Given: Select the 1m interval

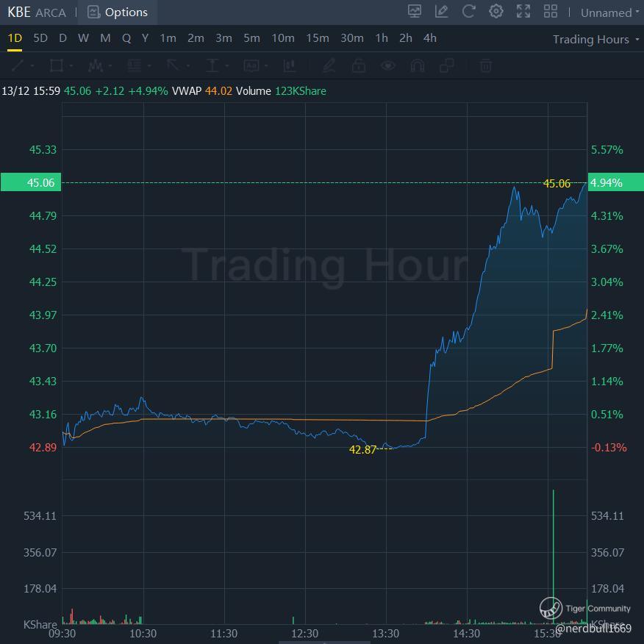Looking at the screenshot, I should click(x=168, y=38).
